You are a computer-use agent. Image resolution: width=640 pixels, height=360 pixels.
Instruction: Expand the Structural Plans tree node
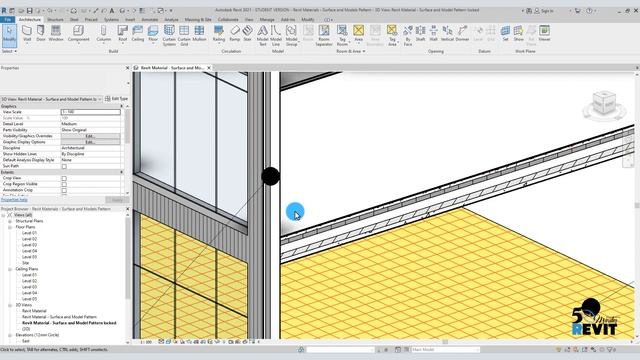[10, 221]
